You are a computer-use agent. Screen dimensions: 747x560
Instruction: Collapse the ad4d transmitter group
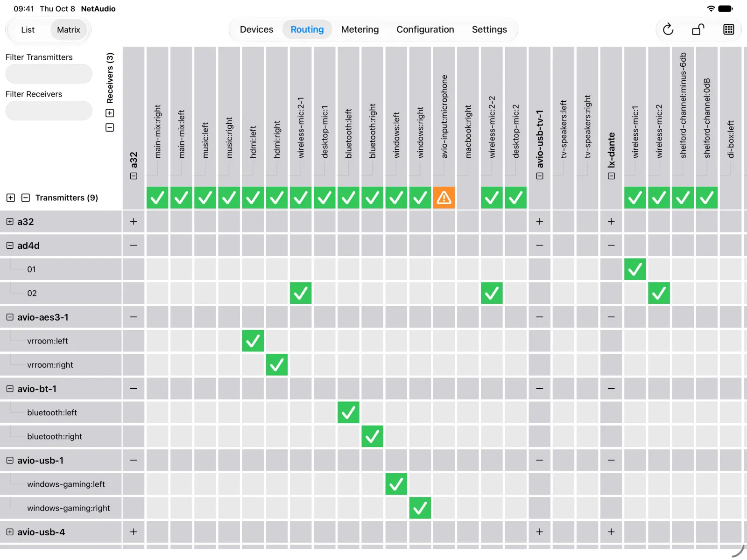pos(10,245)
